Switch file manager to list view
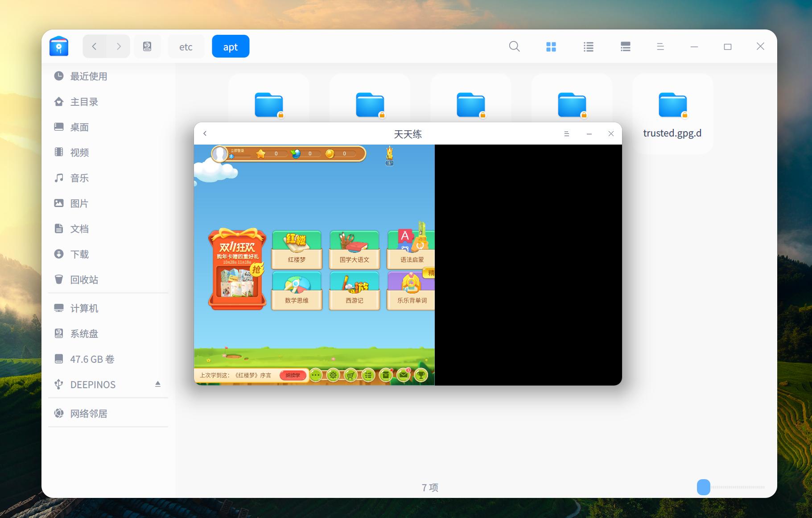This screenshot has width=812, height=518. coord(589,46)
